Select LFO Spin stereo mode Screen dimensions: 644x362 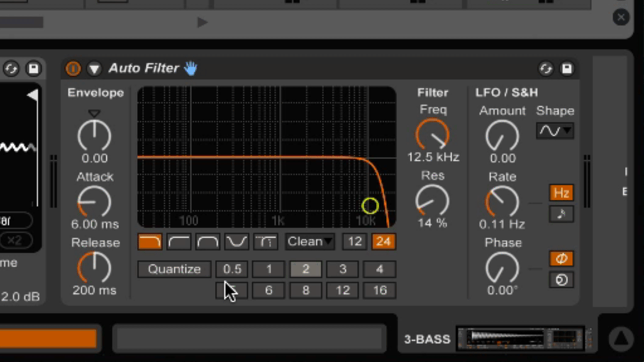coord(561,280)
